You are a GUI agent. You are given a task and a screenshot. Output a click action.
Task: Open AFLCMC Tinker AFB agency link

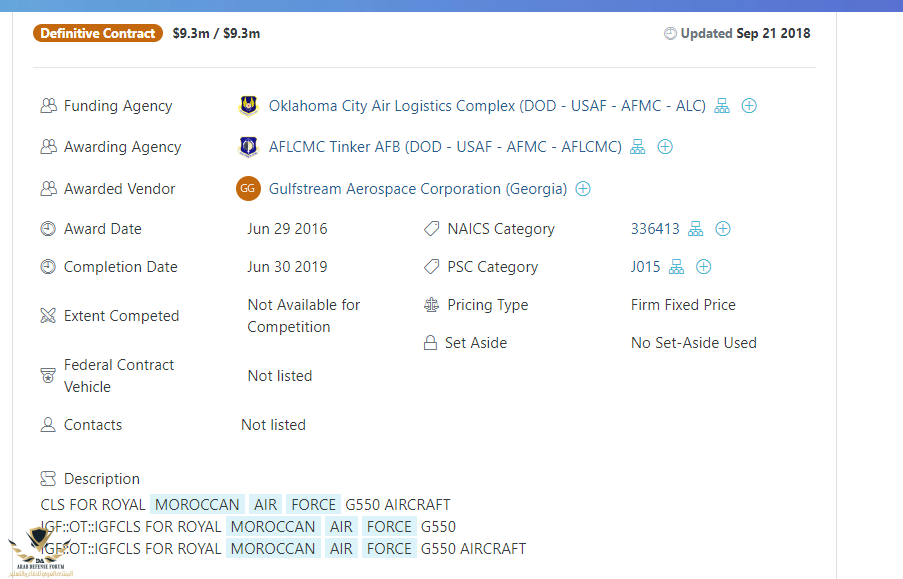point(445,147)
